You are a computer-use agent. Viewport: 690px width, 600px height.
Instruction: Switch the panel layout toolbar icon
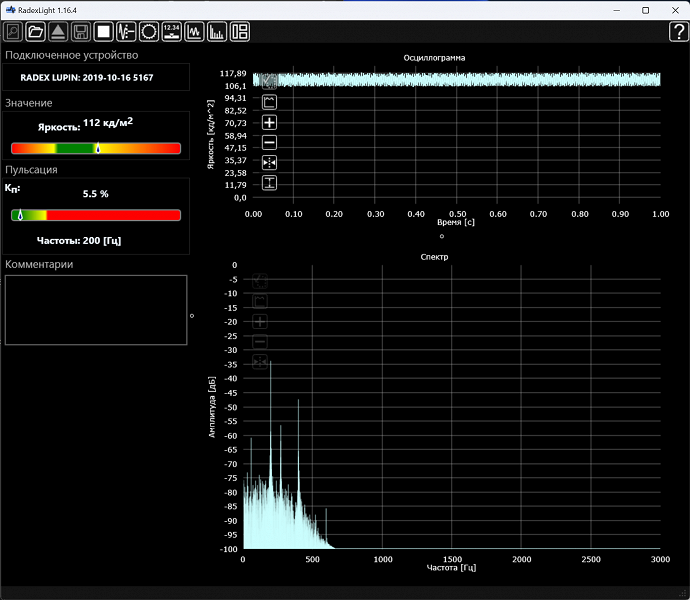point(240,32)
